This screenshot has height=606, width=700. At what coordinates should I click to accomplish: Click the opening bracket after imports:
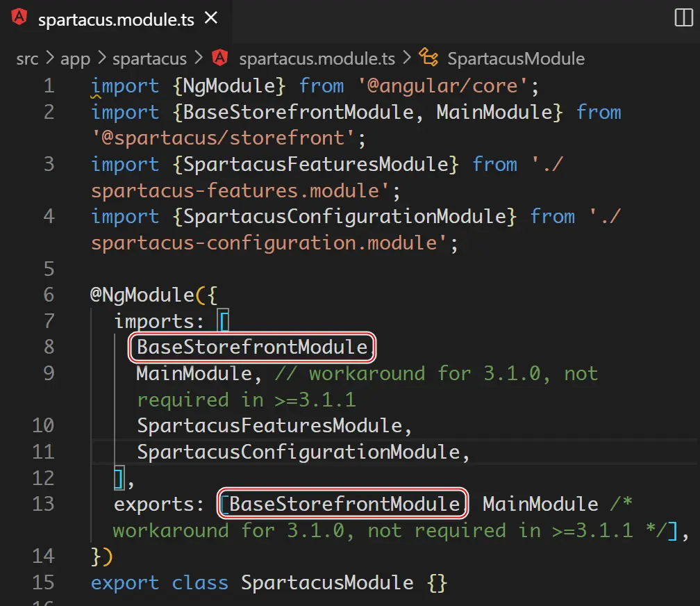(223, 321)
